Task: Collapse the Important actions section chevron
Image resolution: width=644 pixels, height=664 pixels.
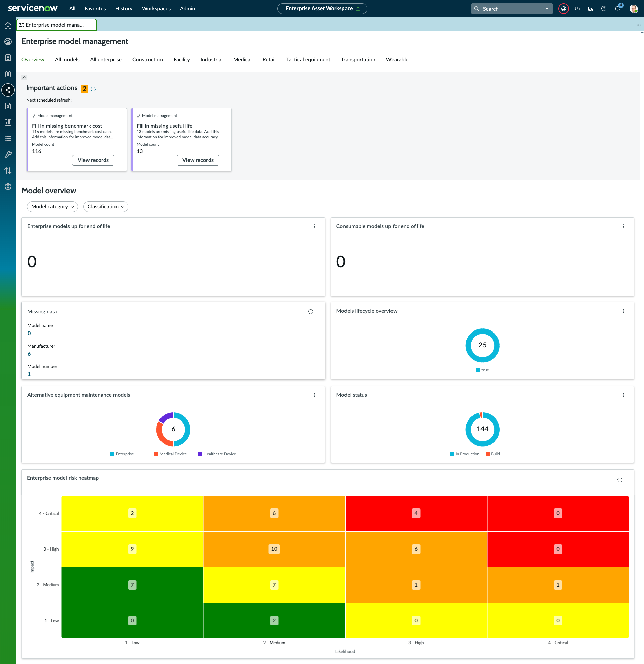Action: [x=24, y=77]
